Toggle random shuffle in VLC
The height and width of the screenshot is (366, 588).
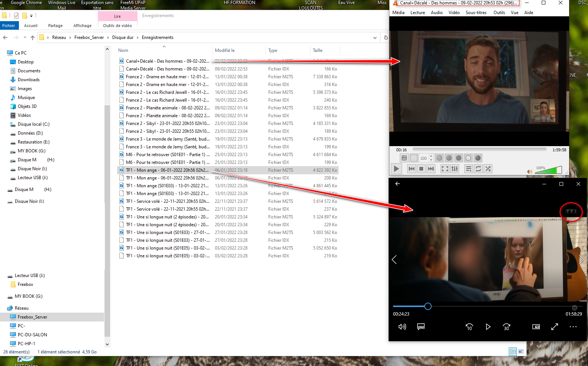pos(488,169)
